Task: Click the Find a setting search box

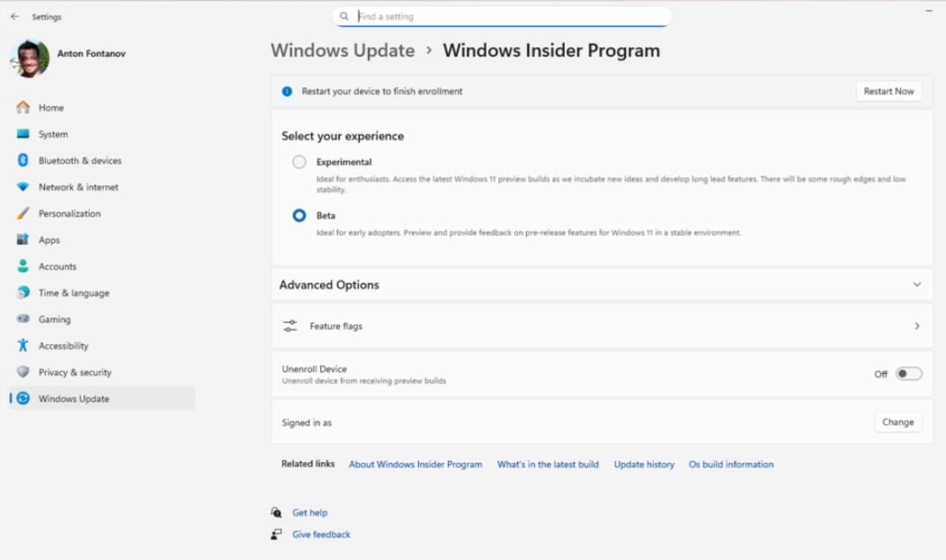Action: pyautogui.click(x=501, y=16)
